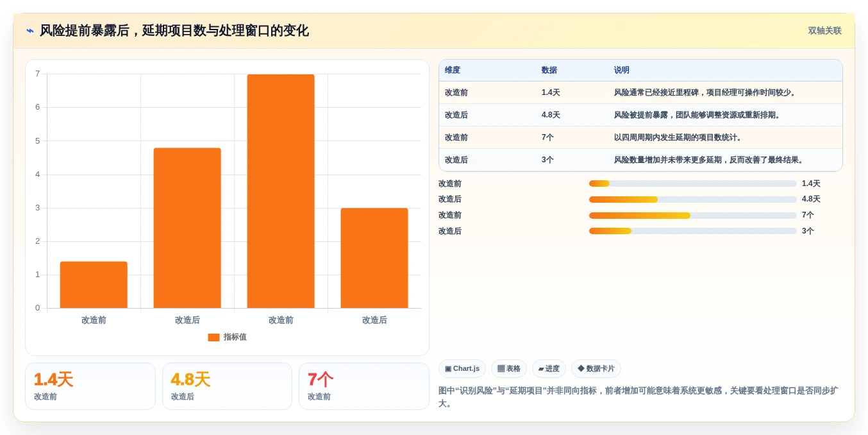Click the 表格 tag chip
868x435 pixels.
click(509, 369)
